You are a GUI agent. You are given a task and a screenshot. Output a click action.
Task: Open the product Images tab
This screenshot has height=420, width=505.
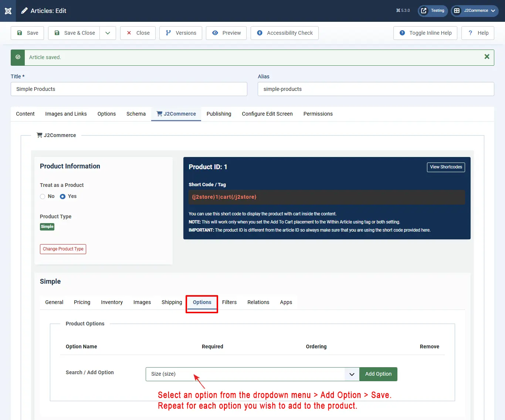(x=142, y=302)
